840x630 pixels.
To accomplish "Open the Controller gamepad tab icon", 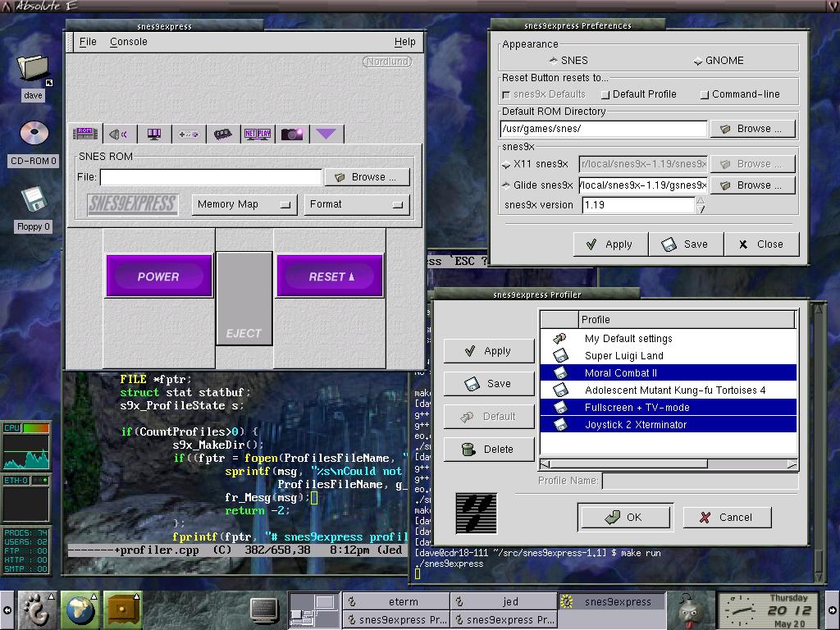I will 189,134.
